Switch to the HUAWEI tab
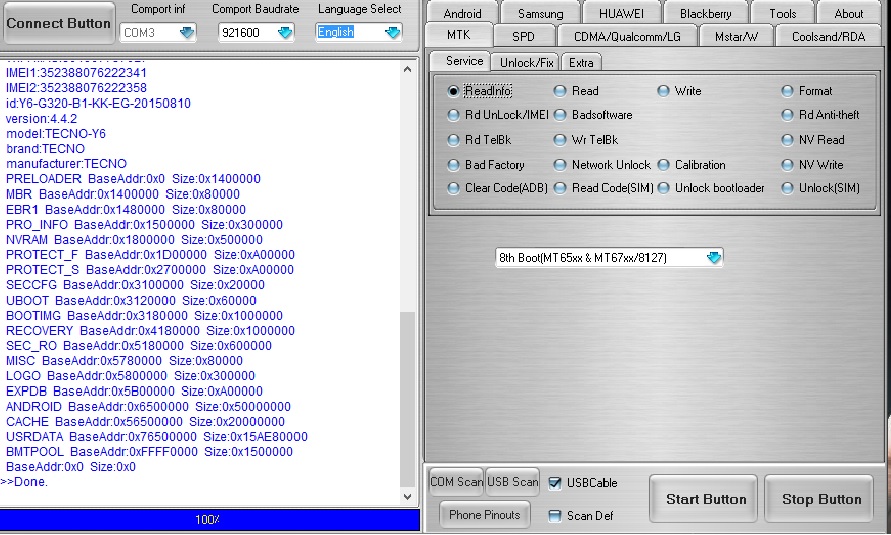This screenshot has width=891, height=535. point(621,13)
